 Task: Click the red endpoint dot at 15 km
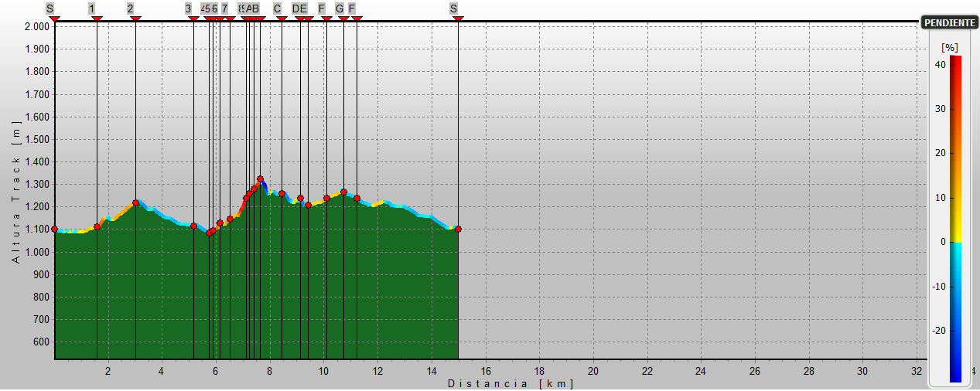pos(458,229)
